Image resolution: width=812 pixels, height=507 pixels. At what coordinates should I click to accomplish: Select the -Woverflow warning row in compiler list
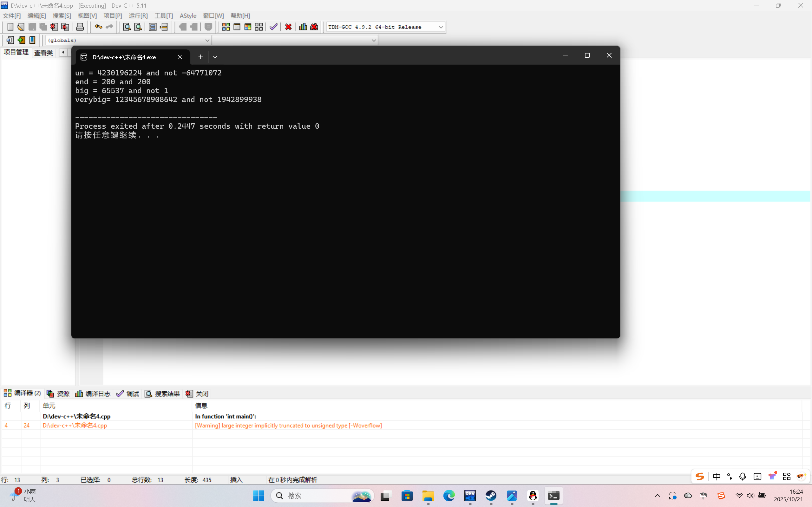[x=288, y=426]
